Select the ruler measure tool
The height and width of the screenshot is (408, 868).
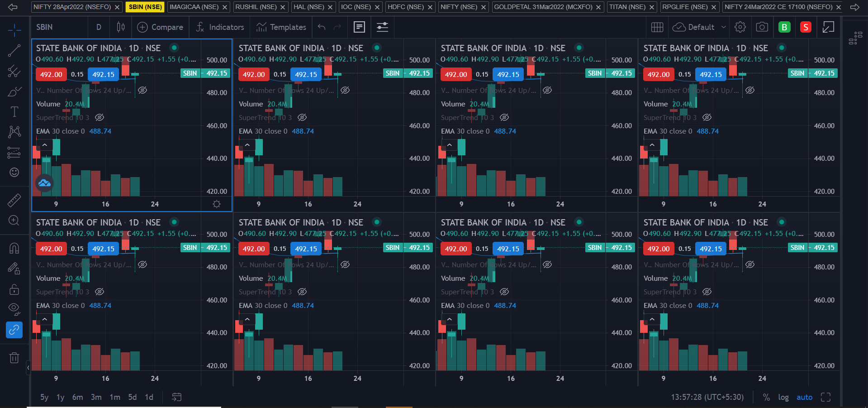(x=14, y=200)
